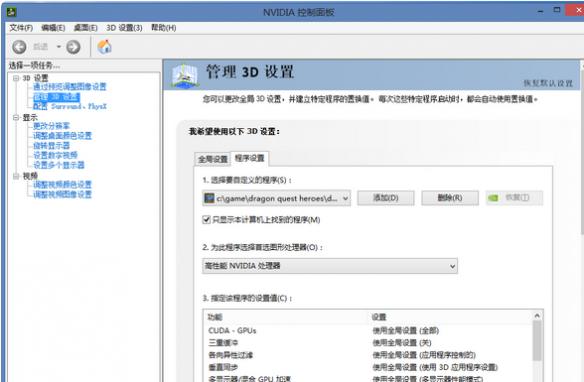The image size is (584, 382).
Task: Open back history dropdown arrow
Action: pyautogui.click(x=58, y=47)
